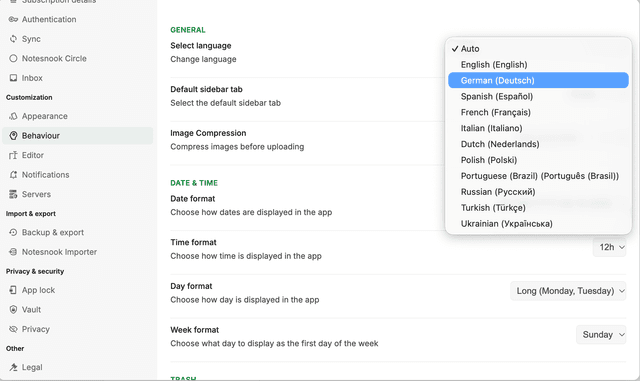Open App lock settings

[78, 290]
